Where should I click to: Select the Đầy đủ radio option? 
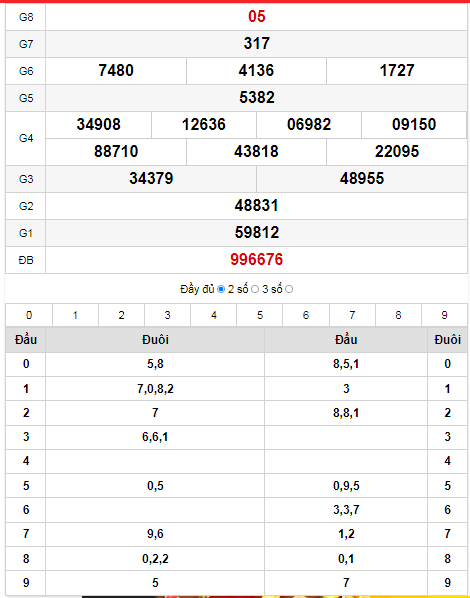pos(221,289)
